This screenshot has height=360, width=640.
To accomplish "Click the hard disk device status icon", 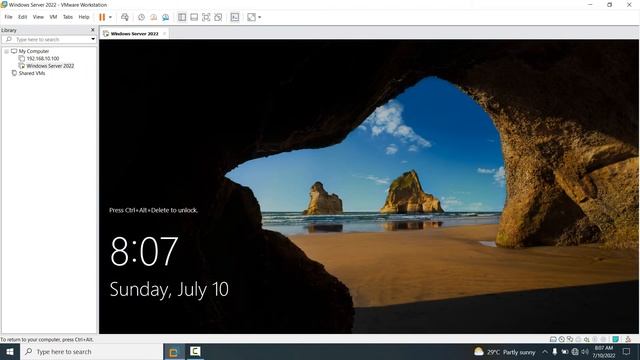I will pyautogui.click(x=553, y=339).
